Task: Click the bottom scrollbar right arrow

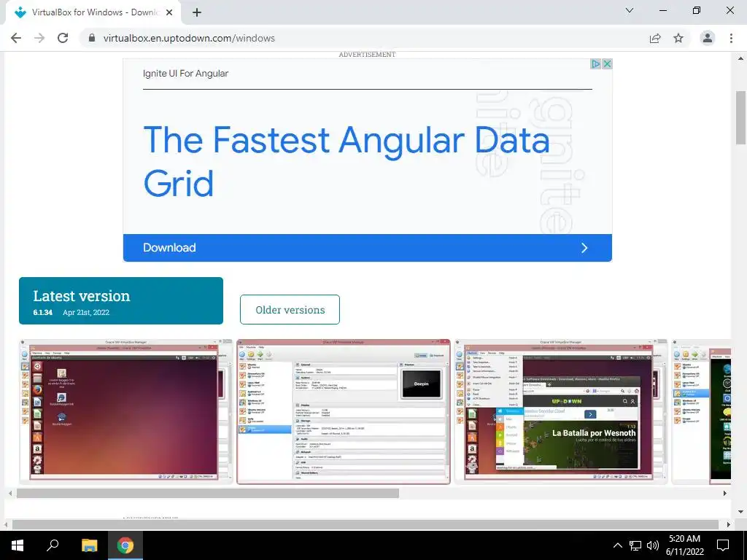Action: (x=729, y=524)
